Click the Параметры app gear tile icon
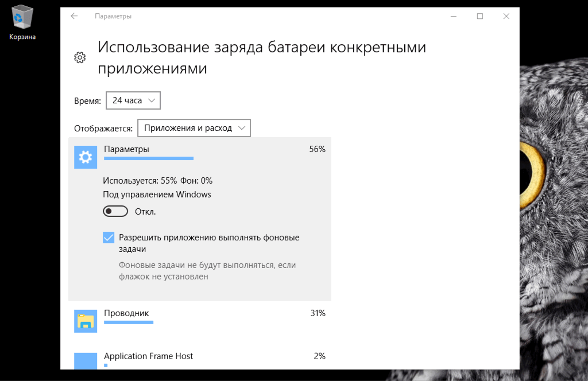This screenshot has height=381, width=588. pos(86,157)
